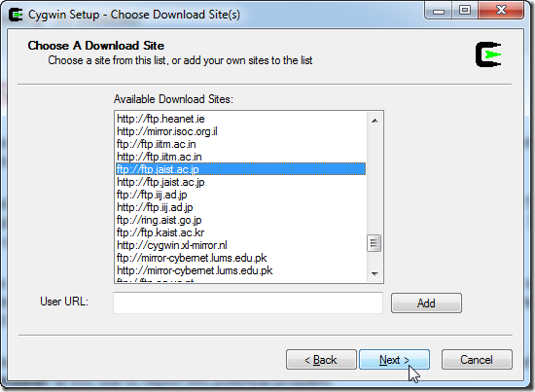Grab the scrollbar thumb in the sites list
The height and width of the screenshot is (392, 535).
coord(374,243)
